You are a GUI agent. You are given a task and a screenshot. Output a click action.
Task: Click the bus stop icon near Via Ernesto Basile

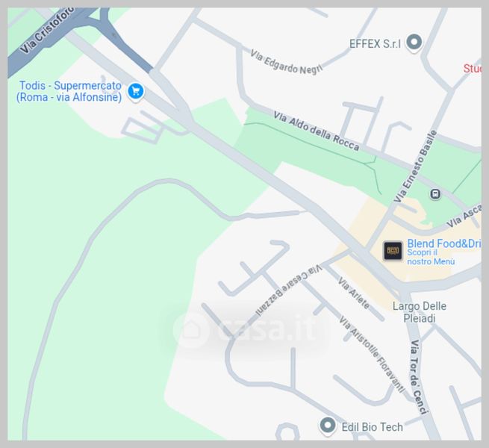coord(435,193)
